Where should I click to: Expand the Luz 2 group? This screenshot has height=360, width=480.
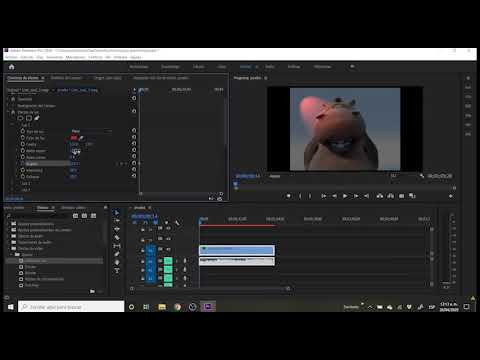(12, 183)
